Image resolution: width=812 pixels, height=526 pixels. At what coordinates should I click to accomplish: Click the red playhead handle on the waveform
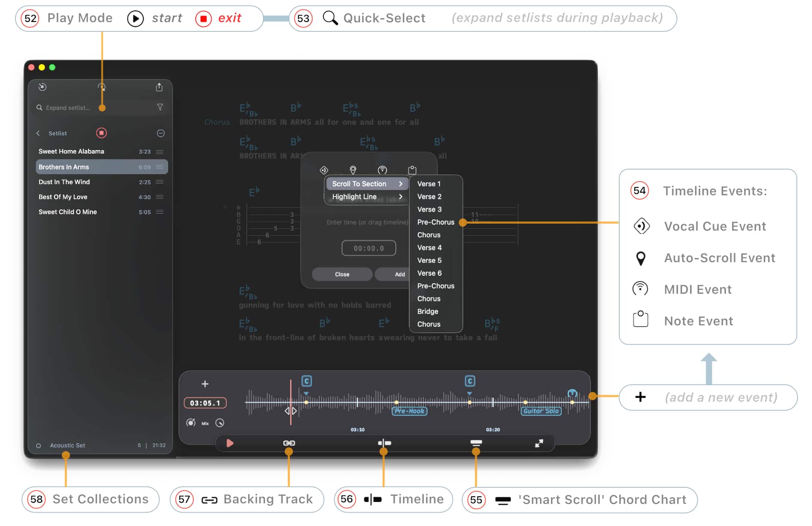point(291,411)
